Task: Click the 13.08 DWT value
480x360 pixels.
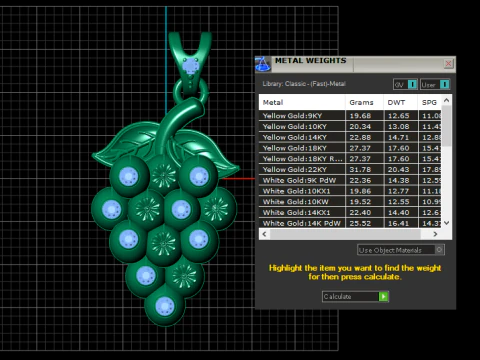Action: tap(398, 126)
